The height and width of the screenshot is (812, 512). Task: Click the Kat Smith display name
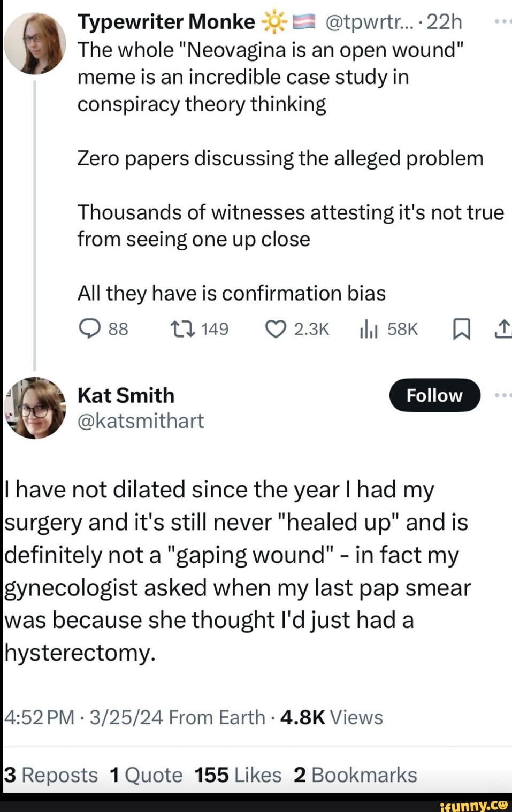pos(126,395)
